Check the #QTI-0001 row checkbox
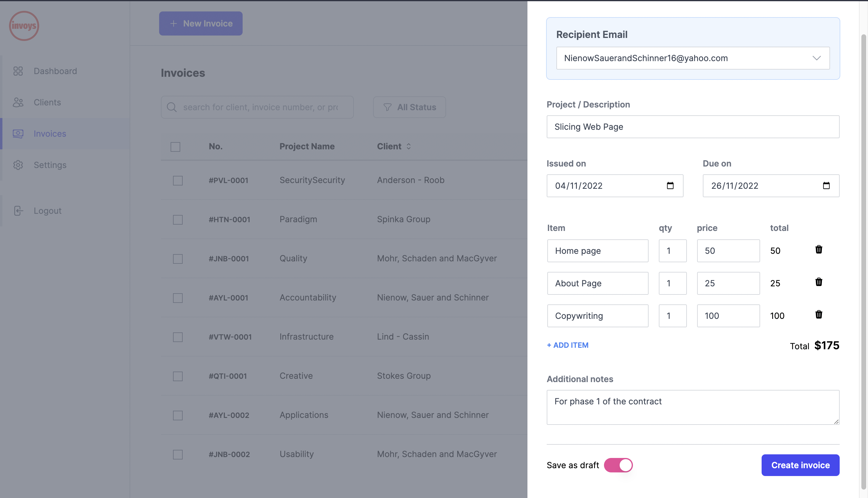This screenshot has height=498, width=868. 178,376
